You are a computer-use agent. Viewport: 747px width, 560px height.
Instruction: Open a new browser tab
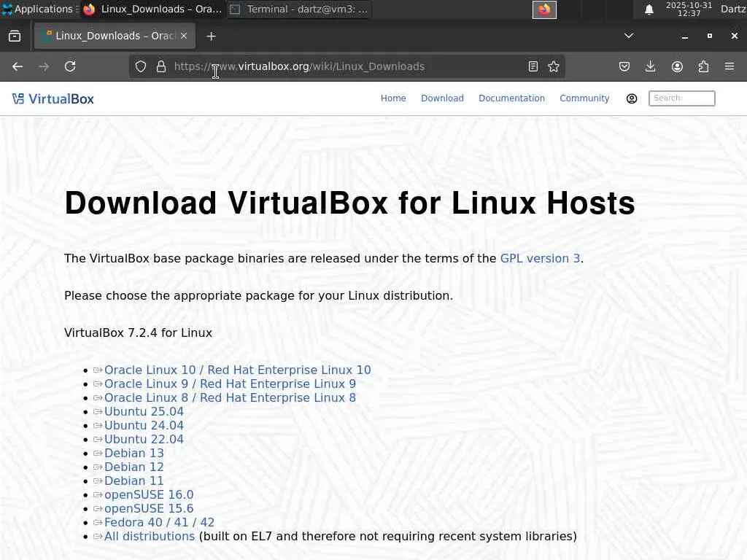point(211,36)
